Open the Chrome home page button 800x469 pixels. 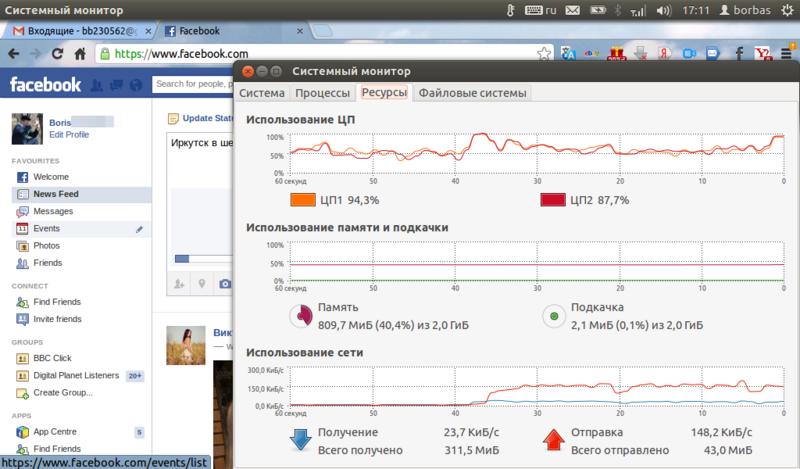pyautogui.click(x=80, y=54)
